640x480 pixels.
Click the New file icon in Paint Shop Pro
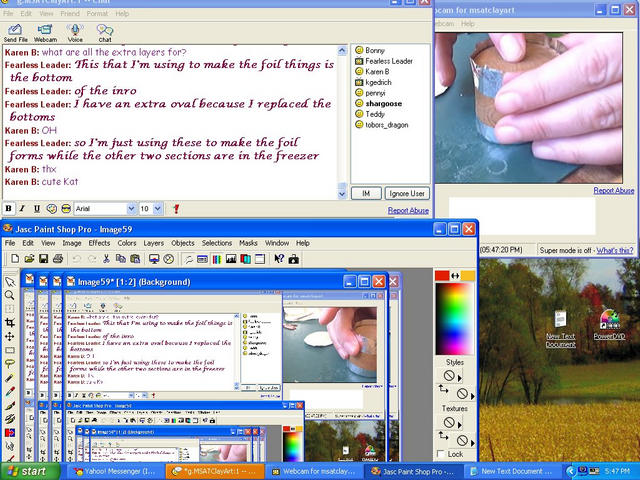pos(15,259)
